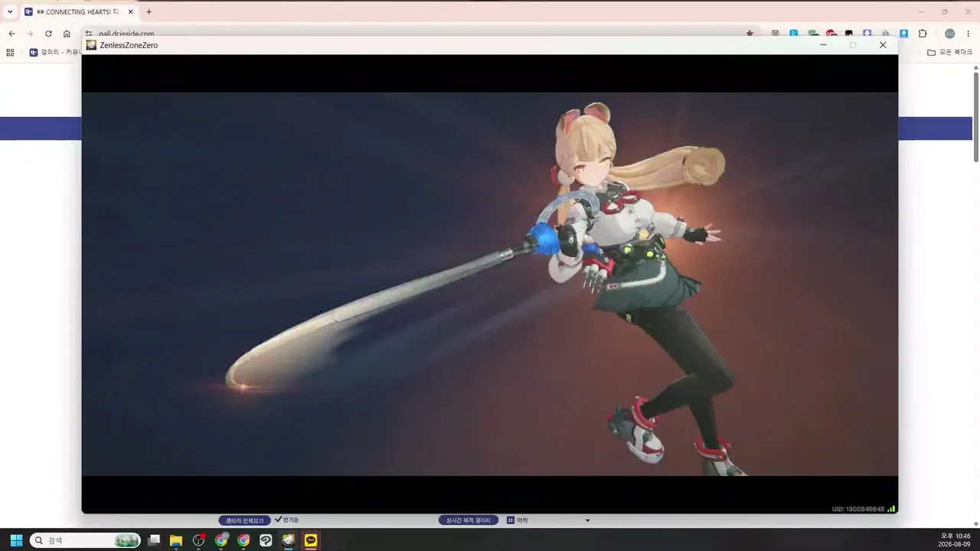The width and height of the screenshot is (980, 551).
Task: Open the Chrome profile avatar
Action: (950, 34)
